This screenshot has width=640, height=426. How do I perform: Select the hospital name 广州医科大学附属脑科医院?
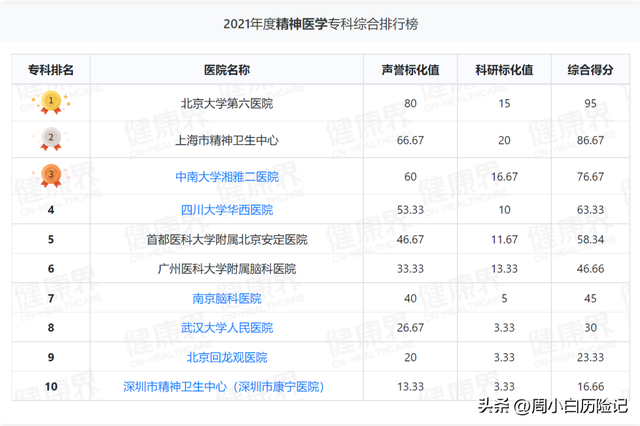point(227,269)
